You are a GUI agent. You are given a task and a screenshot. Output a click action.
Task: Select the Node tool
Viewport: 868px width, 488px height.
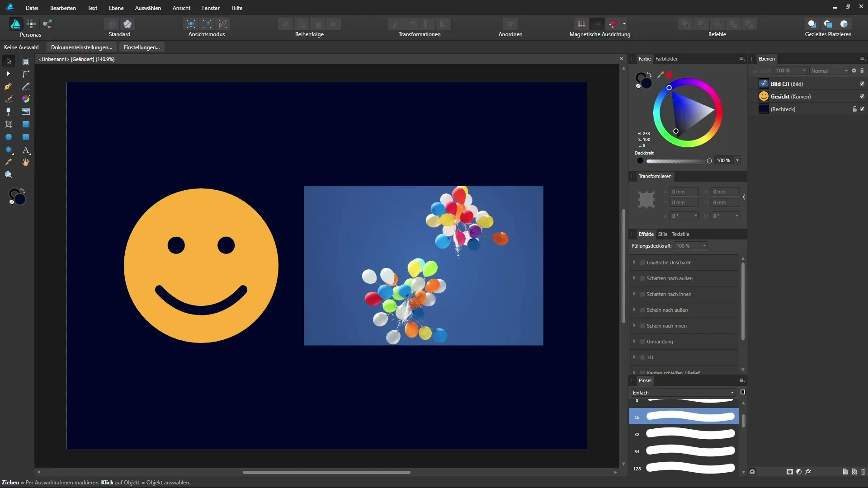pyautogui.click(x=9, y=74)
